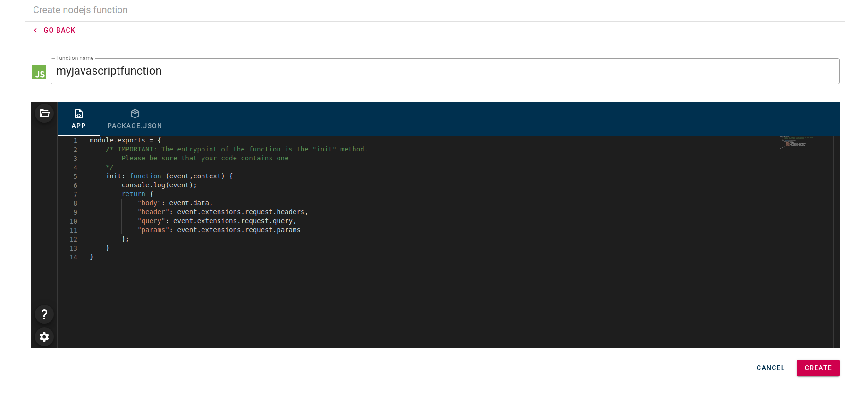Image resolution: width=868 pixels, height=393 pixels.
Task: Open the file explorer folder icon
Action: (44, 113)
